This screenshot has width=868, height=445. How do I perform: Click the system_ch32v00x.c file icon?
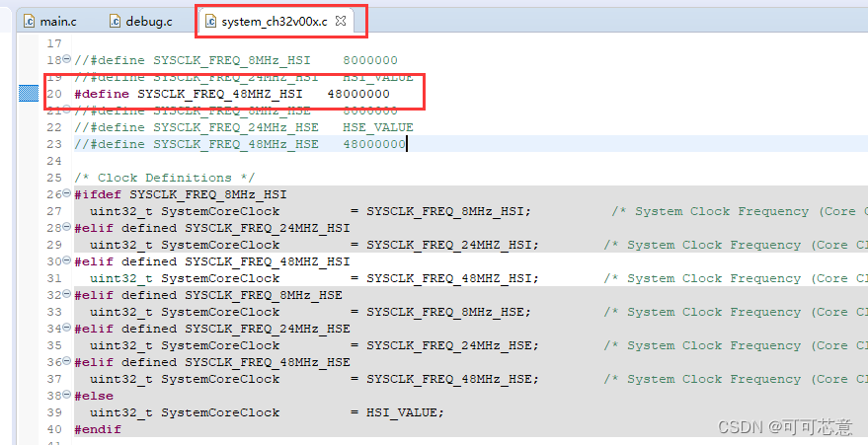[x=210, y=22]
